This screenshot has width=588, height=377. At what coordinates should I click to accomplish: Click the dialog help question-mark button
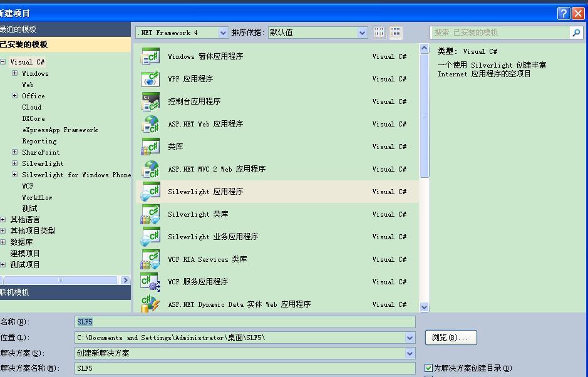click(563, 14)
